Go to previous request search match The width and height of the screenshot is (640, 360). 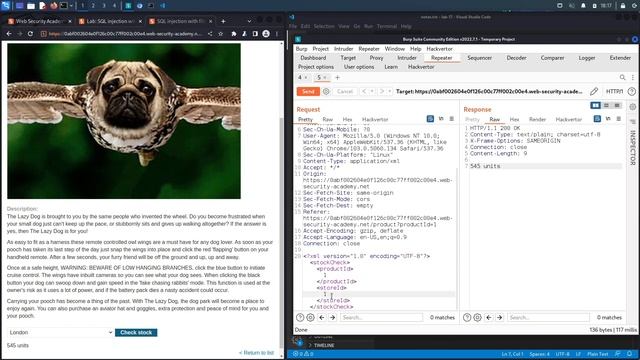pos(322,317)
